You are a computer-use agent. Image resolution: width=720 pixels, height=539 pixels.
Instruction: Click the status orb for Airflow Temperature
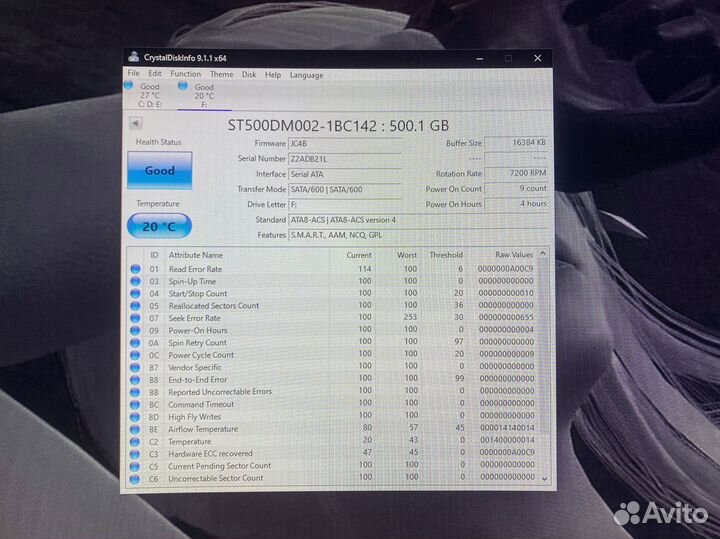click(136, 429)
